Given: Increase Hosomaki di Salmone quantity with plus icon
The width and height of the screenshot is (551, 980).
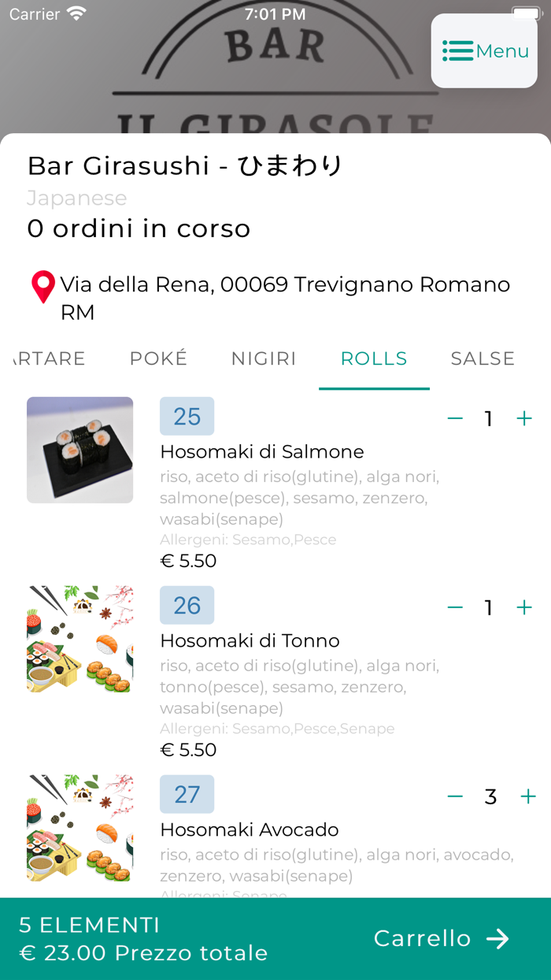Looking at the screenshot, I should click(x=523, y=418).
